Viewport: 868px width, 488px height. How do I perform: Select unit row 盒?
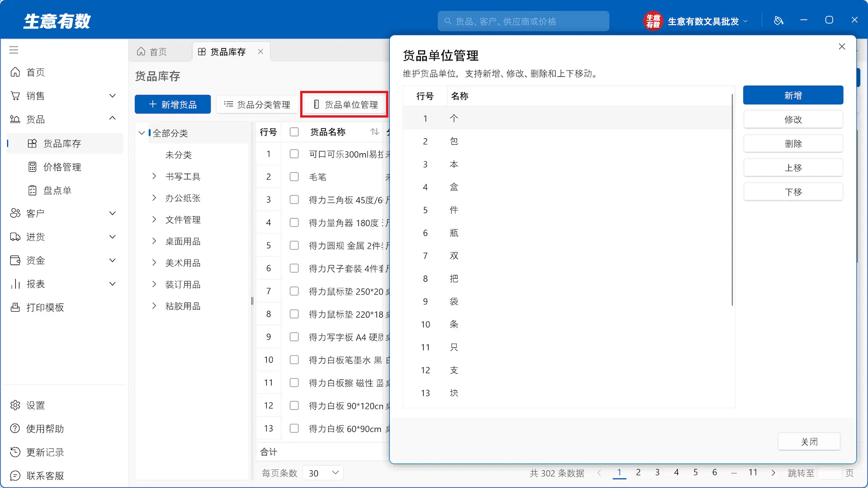point(567,187)
